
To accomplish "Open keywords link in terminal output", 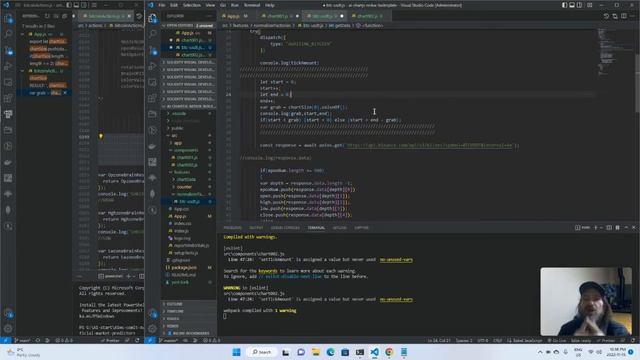I will (268, 271).
